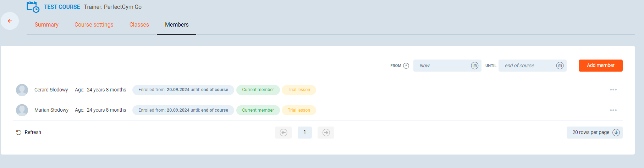Click the FROM help question mark icon
Viewport: 644px width, 168px height.
[406, 66]
